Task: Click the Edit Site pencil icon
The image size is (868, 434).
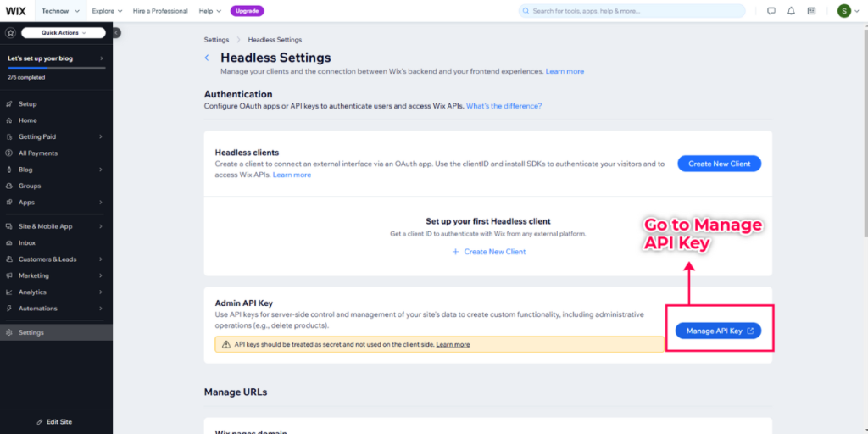Action: coord(40,422)
